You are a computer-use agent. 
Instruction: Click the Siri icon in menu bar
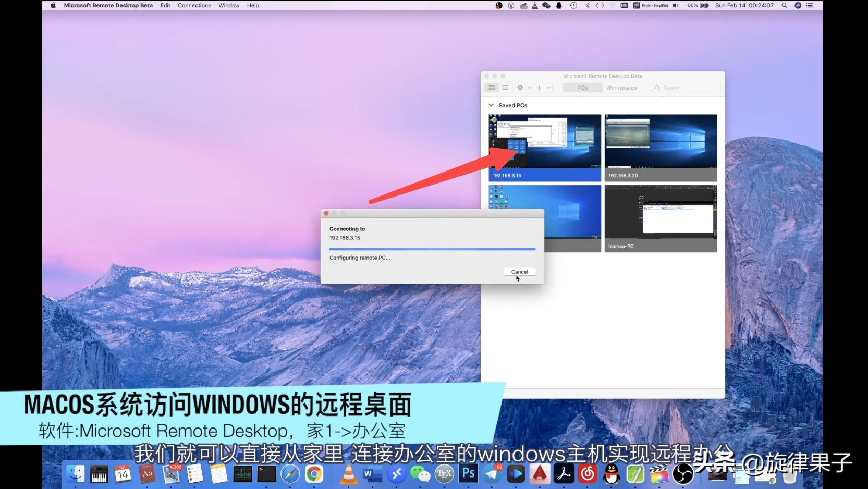click(798, 5)
